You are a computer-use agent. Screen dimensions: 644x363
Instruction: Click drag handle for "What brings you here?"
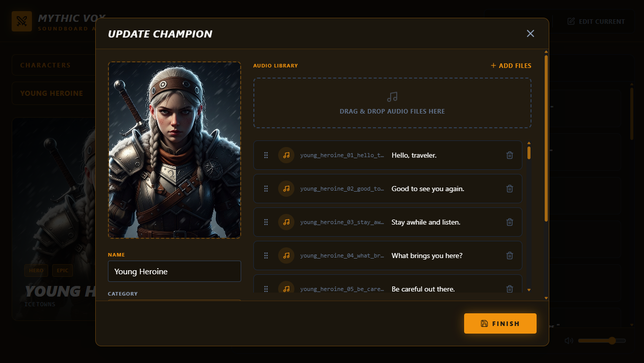coord(266,256)
